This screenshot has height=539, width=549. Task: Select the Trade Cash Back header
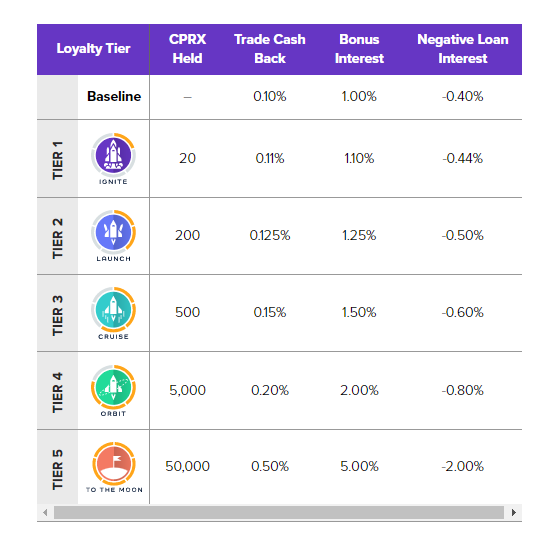[270, 49]
